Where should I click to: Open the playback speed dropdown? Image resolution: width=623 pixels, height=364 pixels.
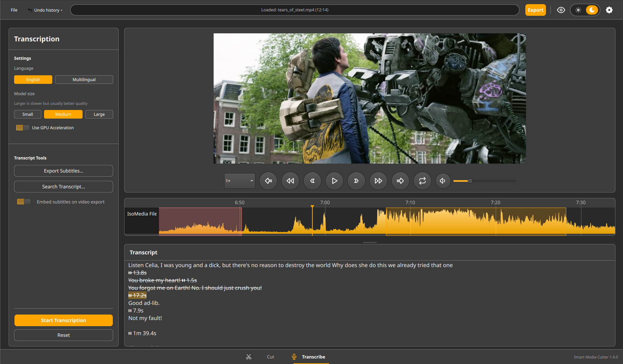(239, 180)
